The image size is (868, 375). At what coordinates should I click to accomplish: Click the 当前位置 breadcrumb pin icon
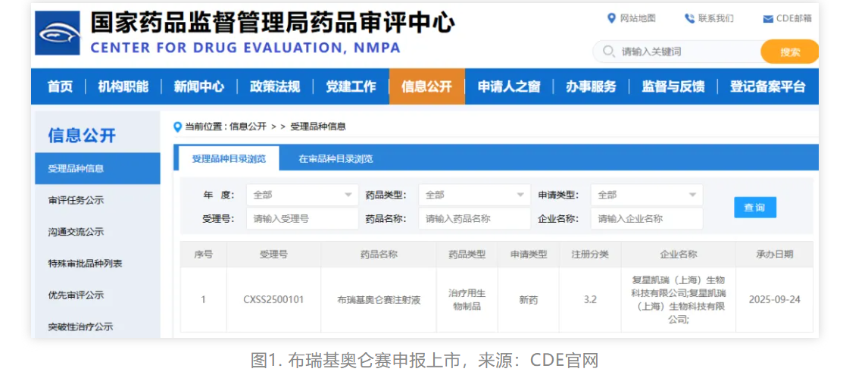pos(178,127)
